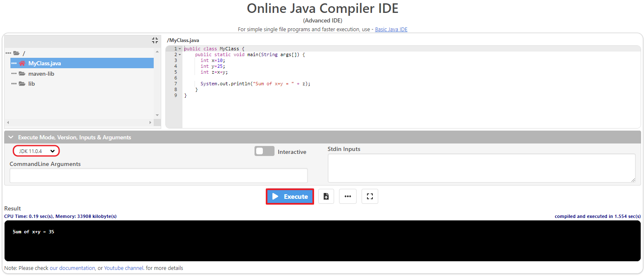
Task: Select the lib folder row
Action: (82, 84)
